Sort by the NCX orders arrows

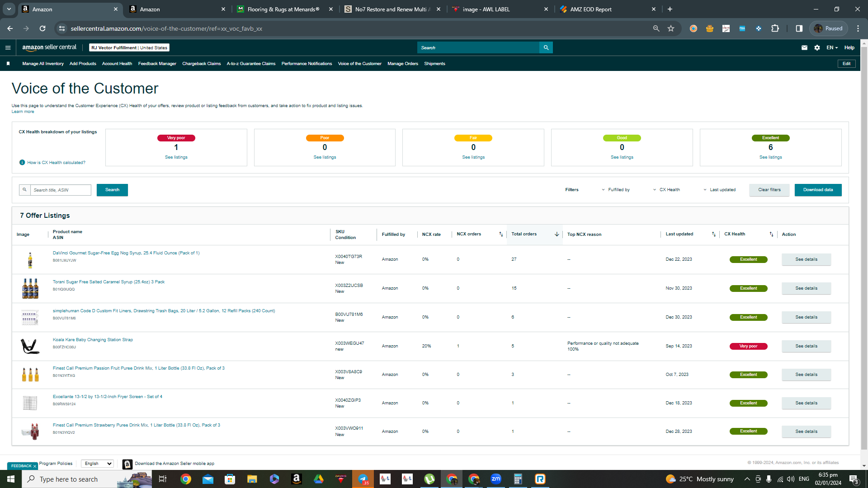tap(501, 234)
